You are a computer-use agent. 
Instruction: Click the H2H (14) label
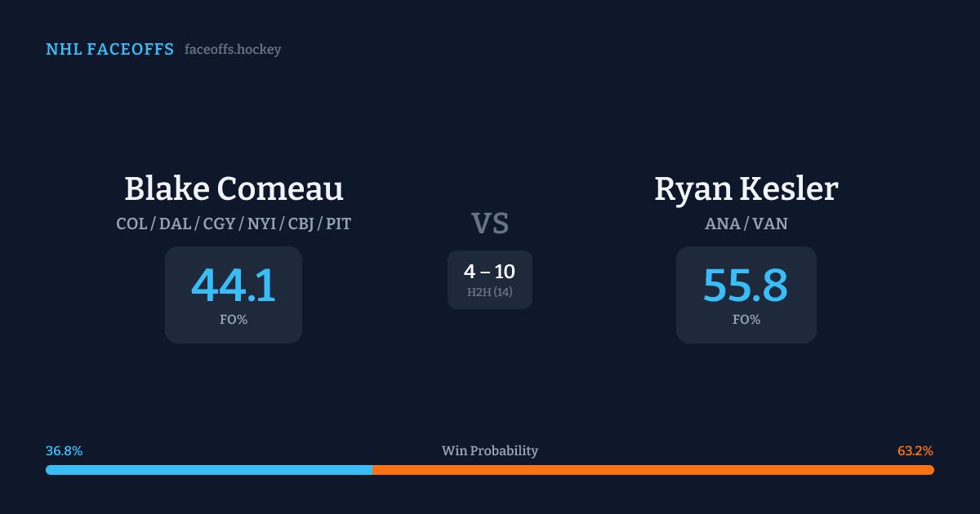pos(490,292)
